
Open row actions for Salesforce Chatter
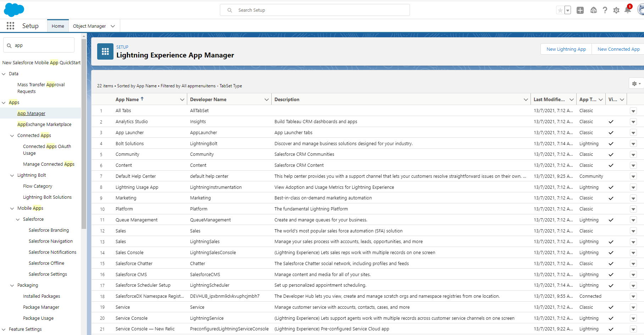[633, 264]
